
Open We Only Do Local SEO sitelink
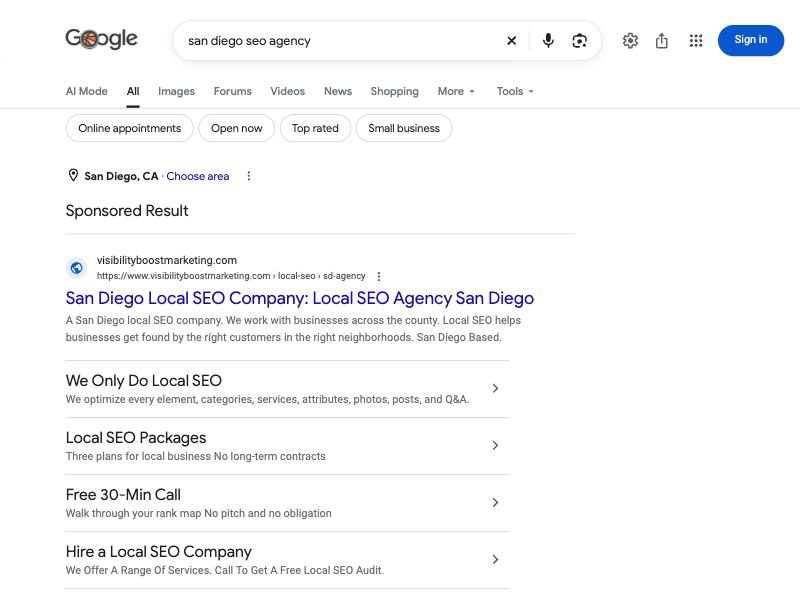tap(288, 389)
